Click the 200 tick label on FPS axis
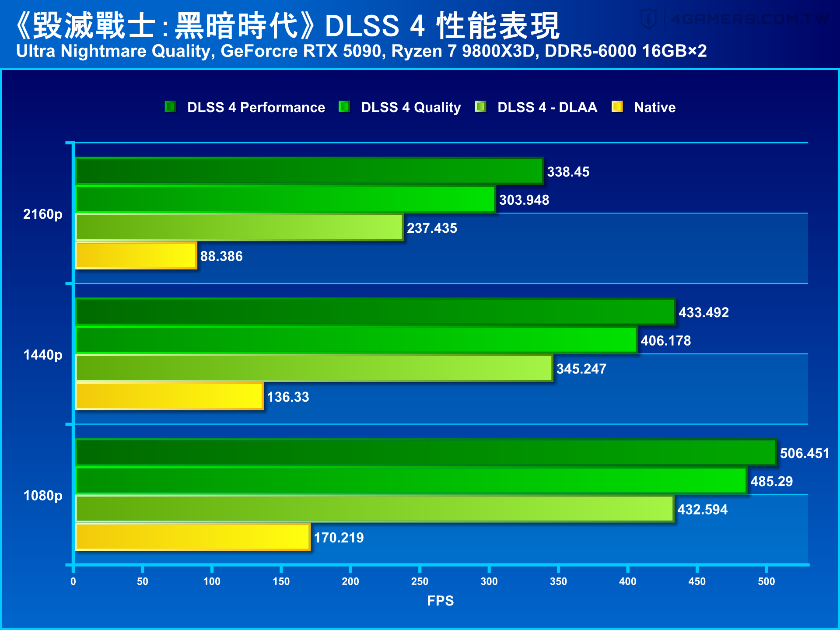This screenshot has width=840, height=630. coord(350,581)
